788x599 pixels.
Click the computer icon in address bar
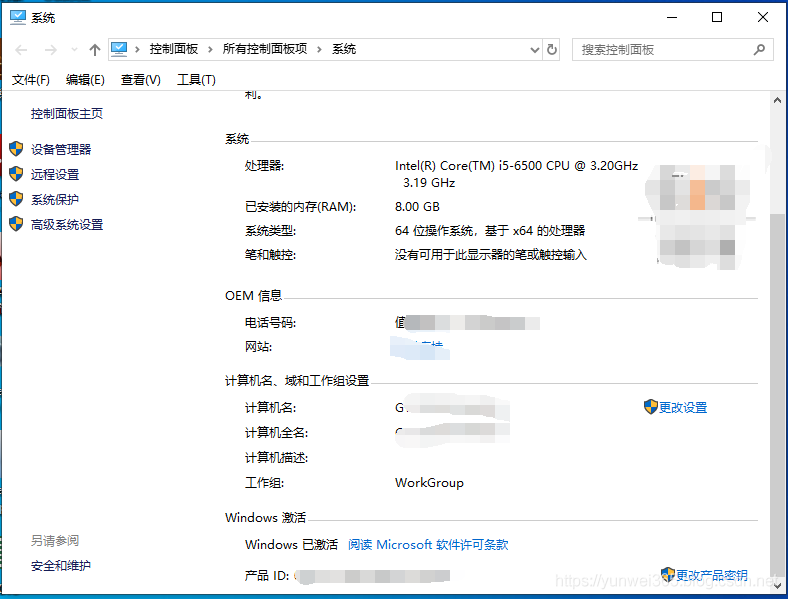(x=119, y=49)
